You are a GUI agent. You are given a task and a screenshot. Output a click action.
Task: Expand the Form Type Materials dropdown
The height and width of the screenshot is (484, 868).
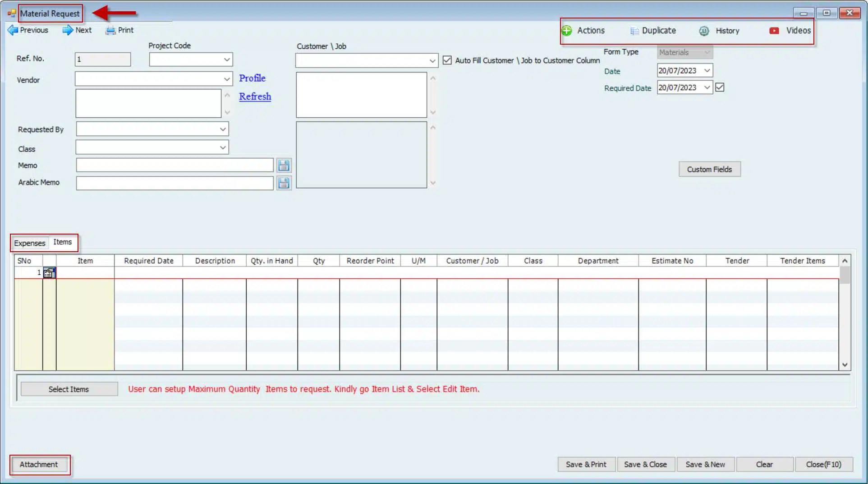707,52
